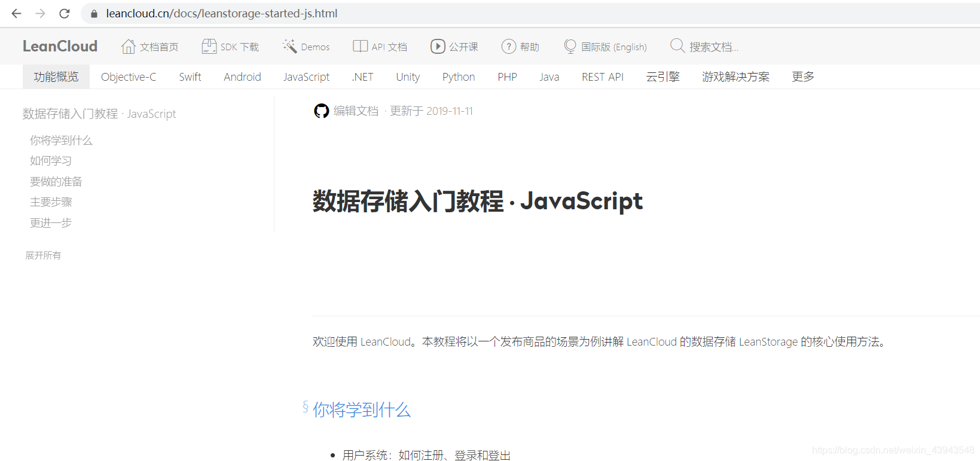Select the REST API tab
980x461 pixels.
click(603, 77)
